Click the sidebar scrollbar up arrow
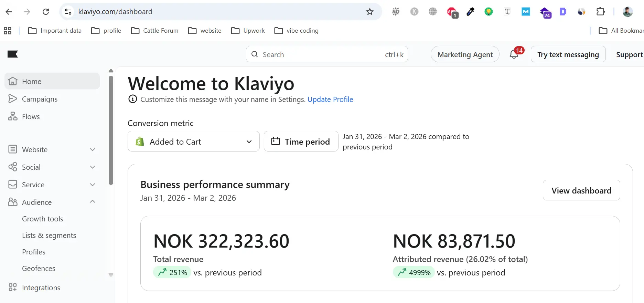Viewport: 644px width, 303px height. click(x=111, y=71)
